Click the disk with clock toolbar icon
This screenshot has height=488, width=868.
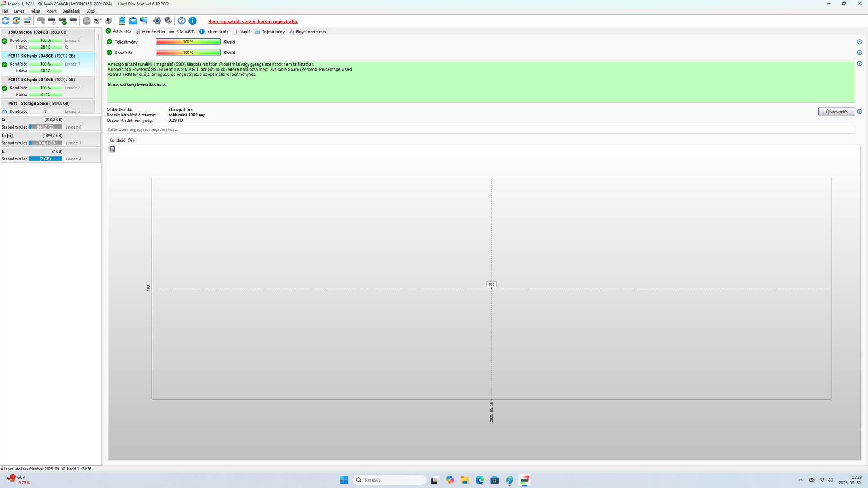pos(52,21)
